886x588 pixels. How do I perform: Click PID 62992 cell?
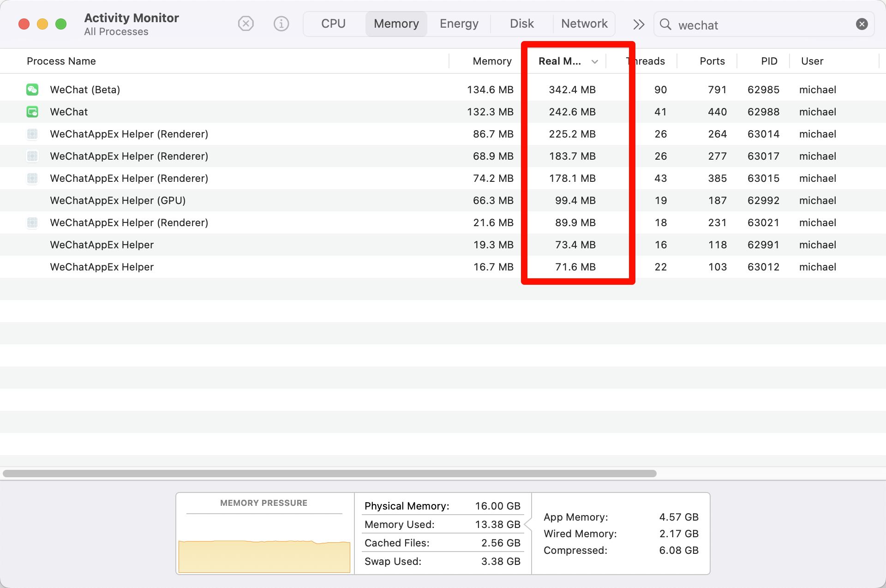pyautogui.click(x=763, y=200)
